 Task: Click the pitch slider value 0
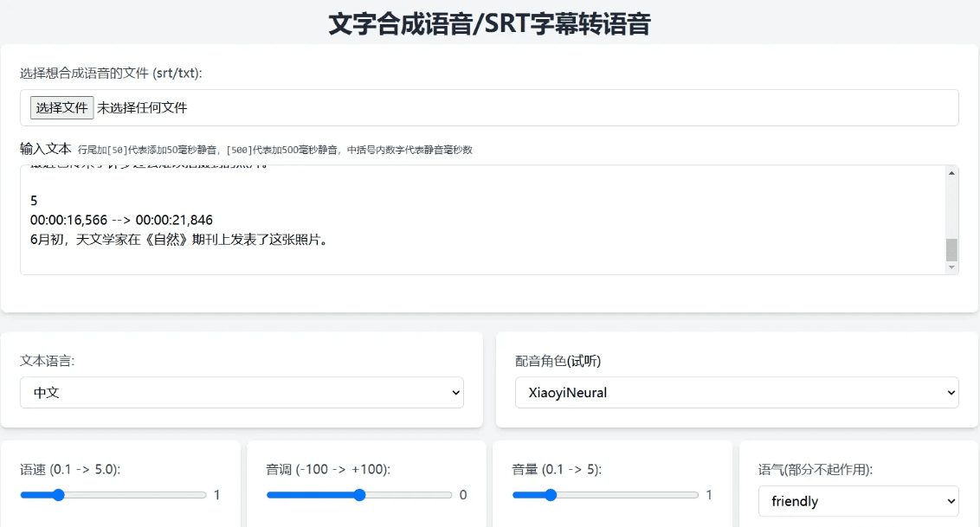[x=463, y=495]
